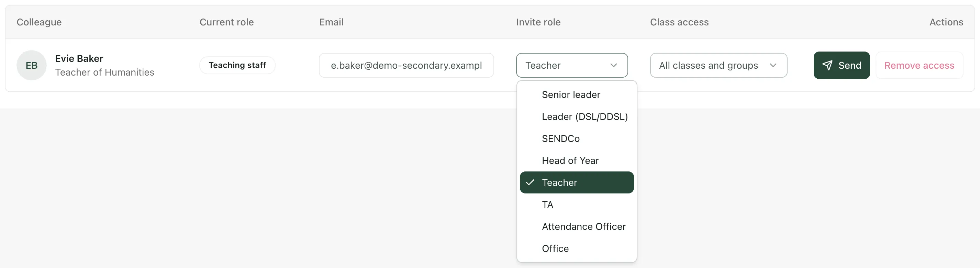
Task: Select Leader (DSL/DDSL) role option
Action: coord(577,117)
